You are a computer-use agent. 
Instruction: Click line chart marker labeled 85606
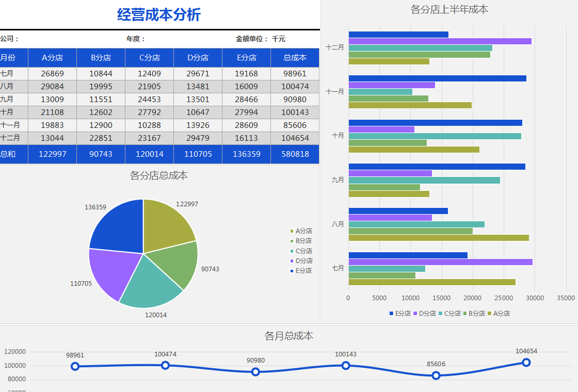(x=436, y=376)
